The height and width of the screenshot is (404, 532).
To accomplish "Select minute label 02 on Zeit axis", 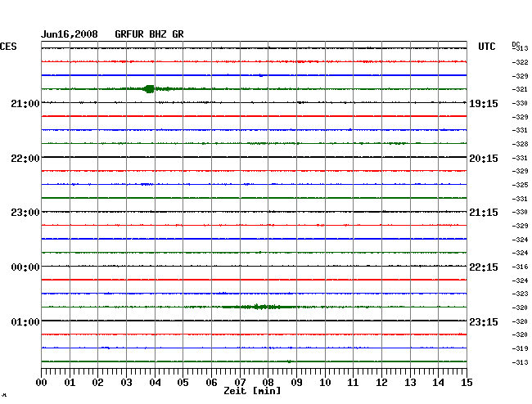I will pyautogui.click(x=97, y=382).
